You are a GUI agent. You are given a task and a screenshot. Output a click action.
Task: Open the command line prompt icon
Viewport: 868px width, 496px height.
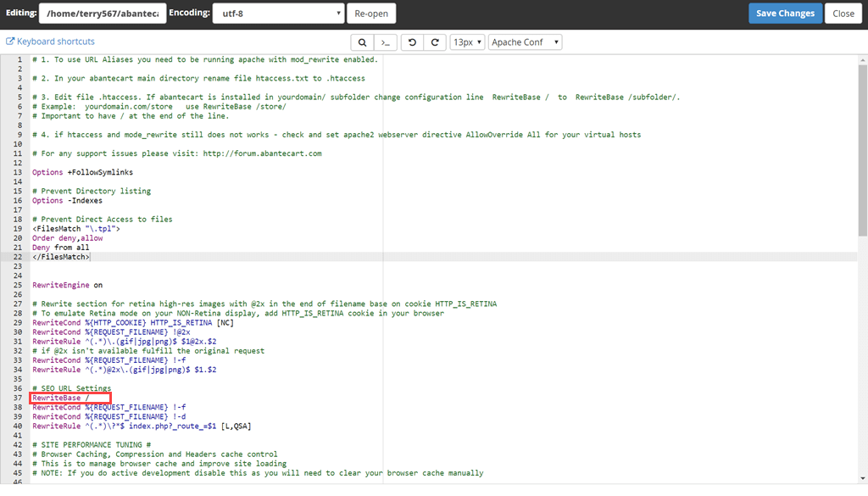386,42
